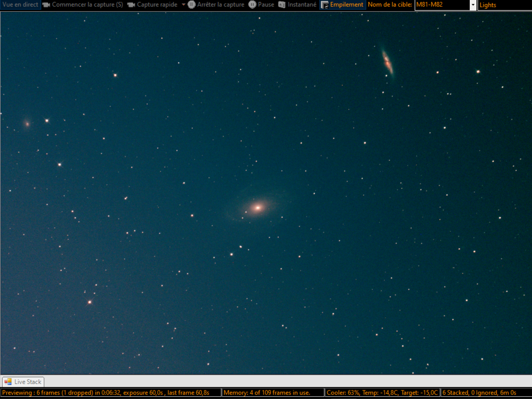Screen dimensions: 532x399
Task: Open the Lights frame type dropdown
Action: (x=505, y=5)
